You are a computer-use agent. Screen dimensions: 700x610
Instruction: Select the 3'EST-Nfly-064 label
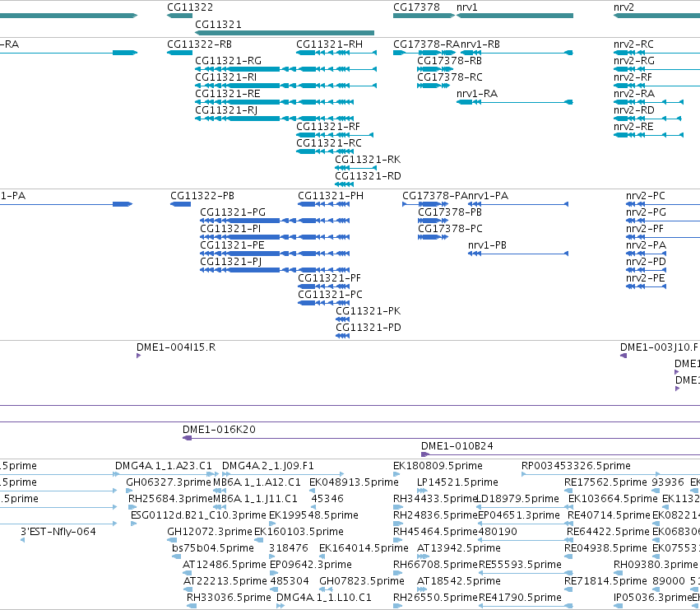(58, 532)
